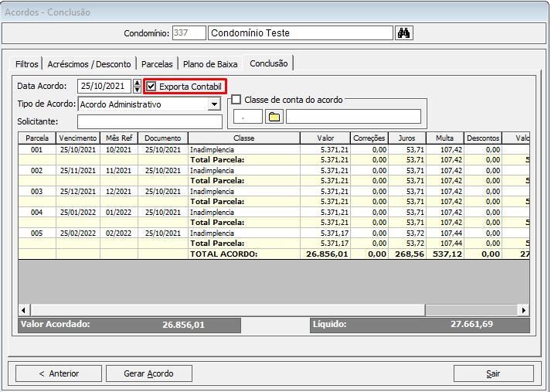Click the Classe column header
This screenshot has width=551, height=392.
click(x=244, y=138)
